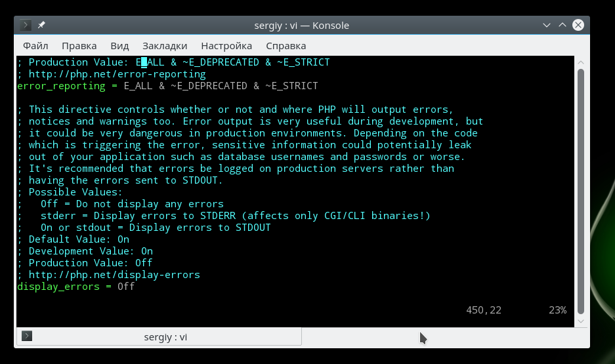Click 'Default Value: On' line

(x=73, y=239)
